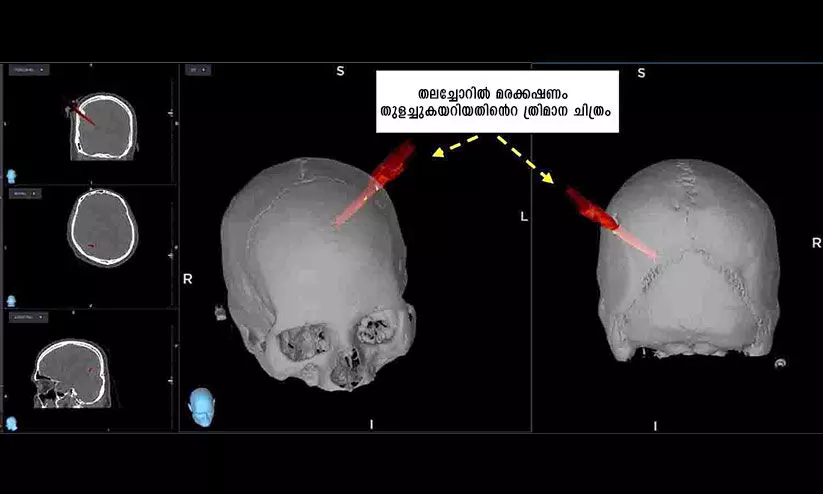The image size is (823, 494).
Task: Click the L orientation marker between the skulls
Action: [x=523, y=216]
